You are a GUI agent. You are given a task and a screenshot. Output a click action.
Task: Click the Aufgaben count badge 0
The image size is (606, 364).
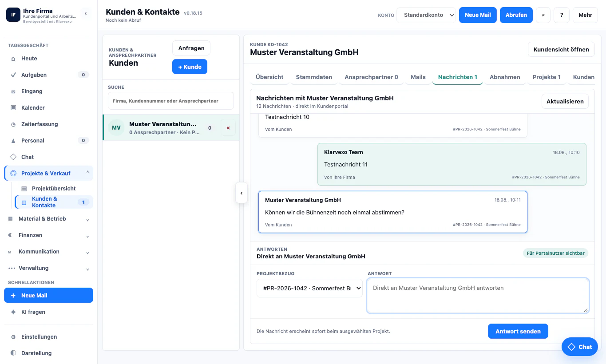pyautogui.click(x=83, y=75)
